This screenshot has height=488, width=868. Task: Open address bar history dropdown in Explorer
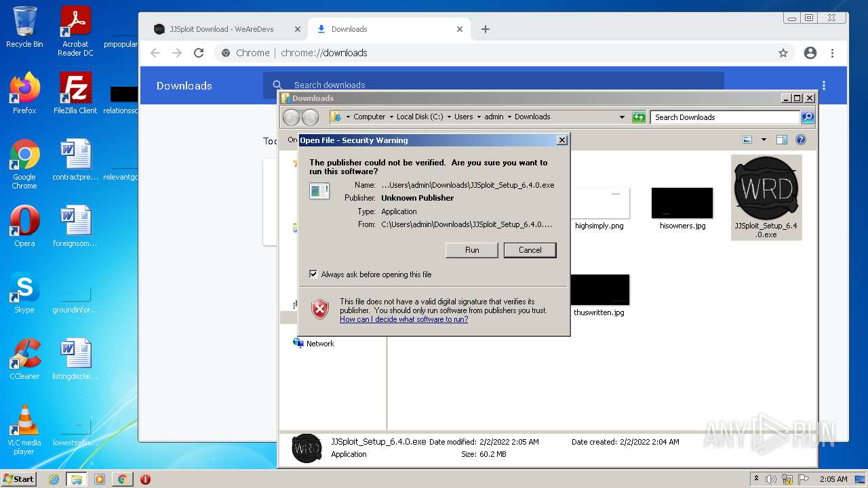(622, 117)
